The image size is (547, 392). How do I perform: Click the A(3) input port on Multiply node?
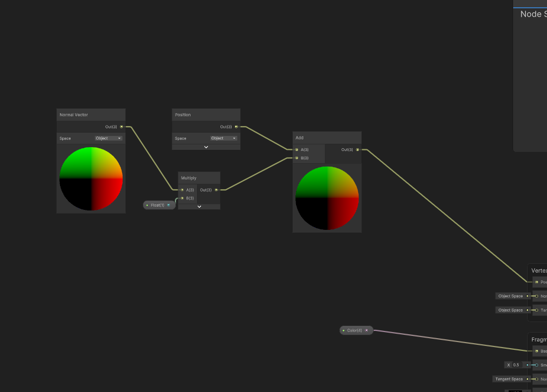[182, 190]
